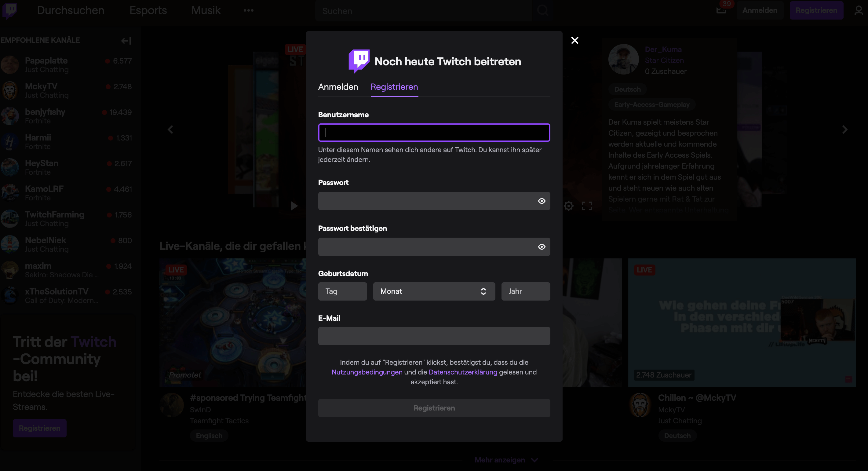Click the Twitch logo home icon
This screenshot has width=868, height=471.
pyautogui.click(x=10, y=10)
